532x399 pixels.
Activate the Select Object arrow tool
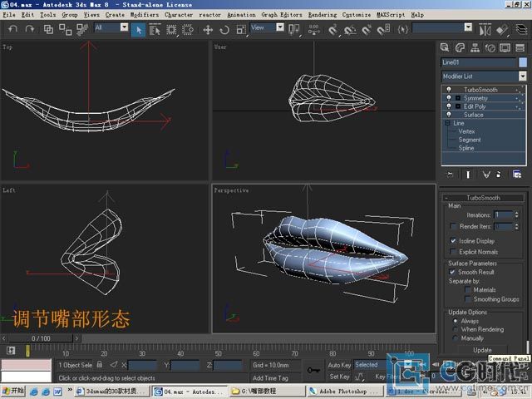139,30
